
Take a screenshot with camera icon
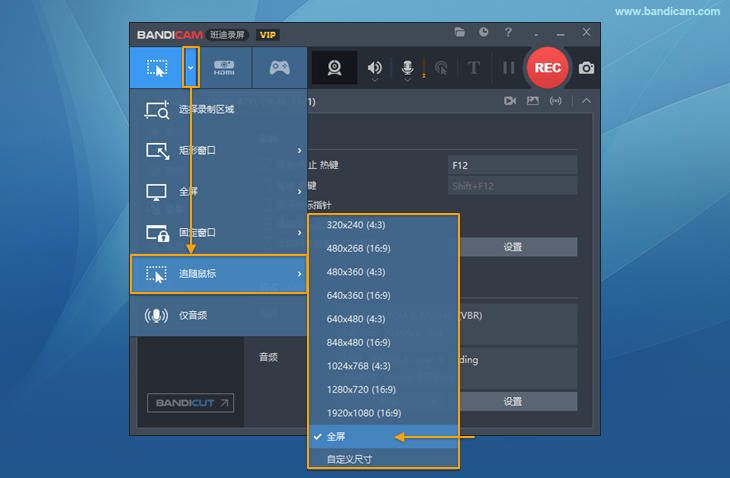(x=586, y=68)
